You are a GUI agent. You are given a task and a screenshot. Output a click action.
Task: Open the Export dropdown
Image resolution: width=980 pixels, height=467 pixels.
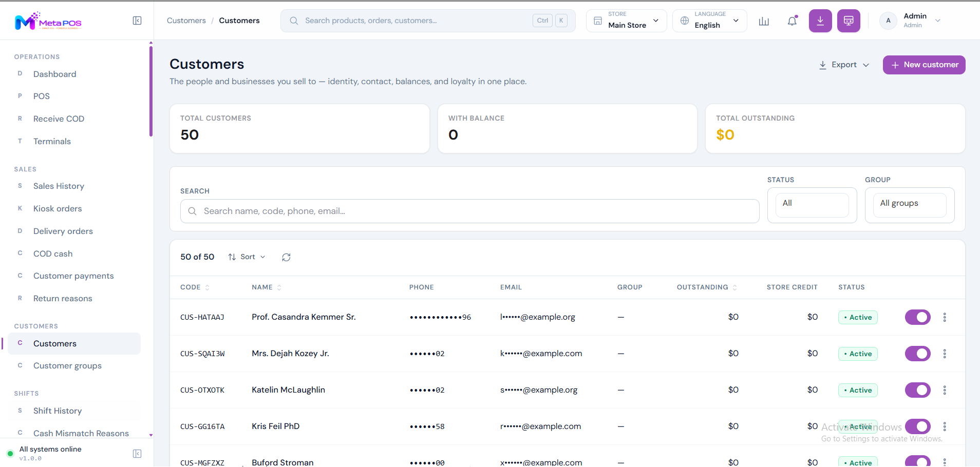click(x=844, y=65)
